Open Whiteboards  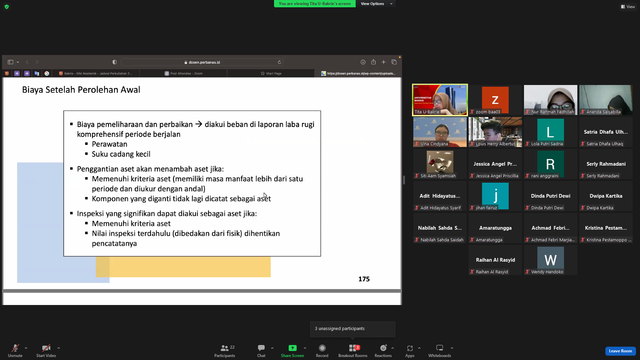point(440,350)
